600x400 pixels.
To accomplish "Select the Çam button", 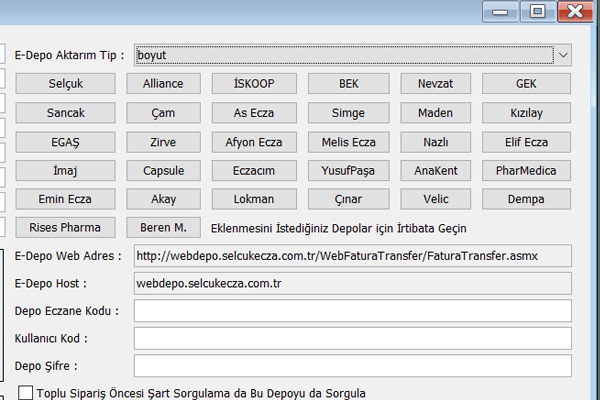I will [x=163, y=113].
